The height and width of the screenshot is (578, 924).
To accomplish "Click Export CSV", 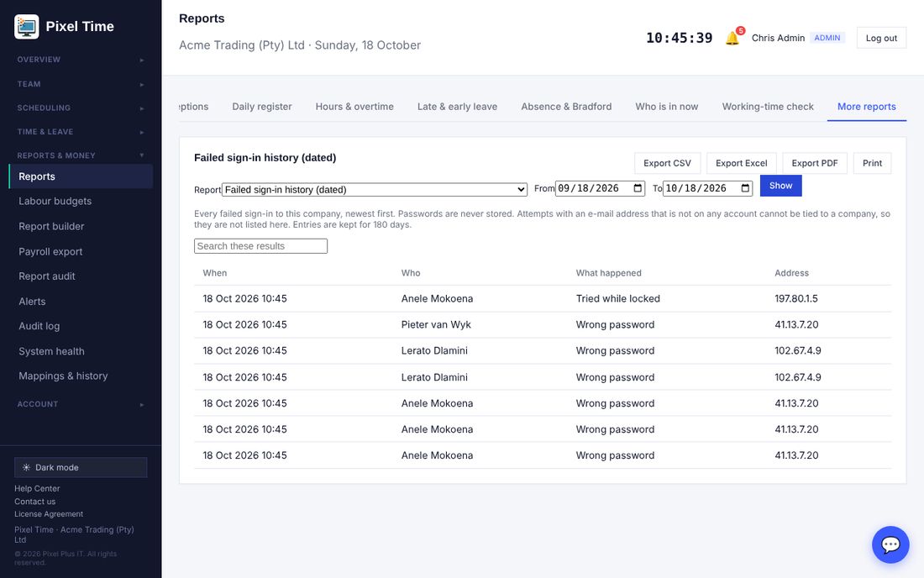I will (667, 163).
